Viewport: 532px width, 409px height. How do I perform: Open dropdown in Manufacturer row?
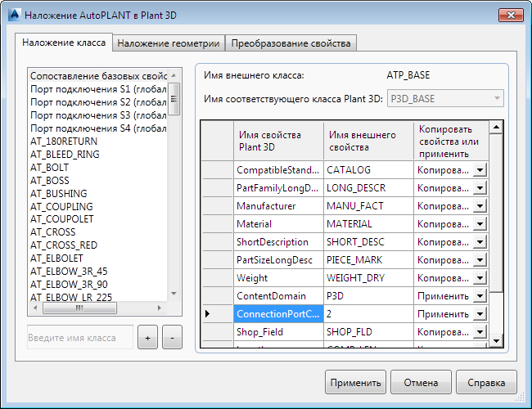[480, 206]
